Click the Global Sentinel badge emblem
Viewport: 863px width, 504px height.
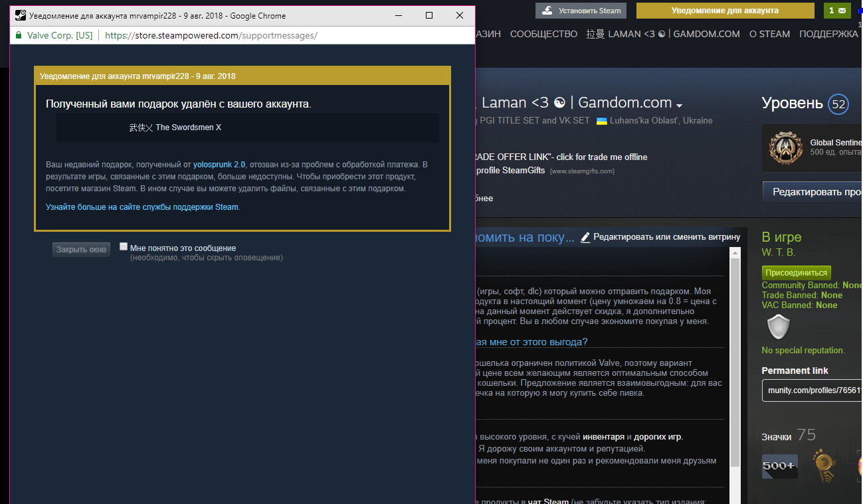coord(785,148)
